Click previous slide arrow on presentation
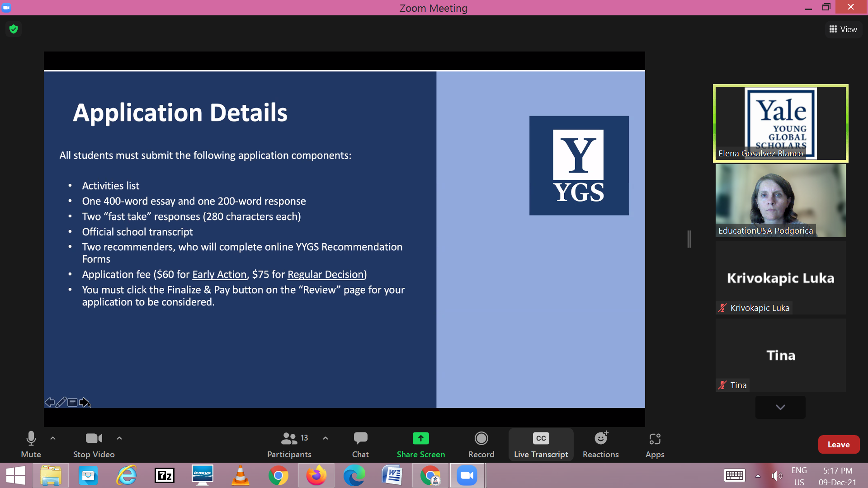The width and height of the screenshot is (868, 488). 49,402
